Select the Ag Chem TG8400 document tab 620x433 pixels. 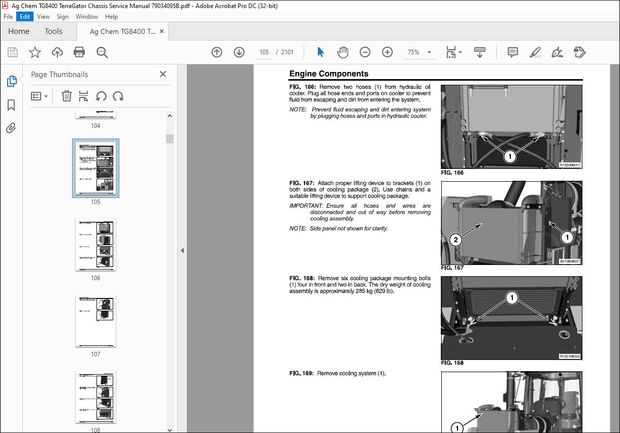[122, 31]
